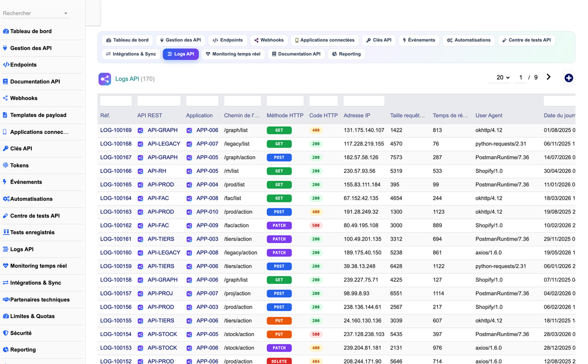The width and height of the screenshot is (588, 364).
Task: Click the code icon beside Endpoints in sidebar
Action: [x=6, y=65]
